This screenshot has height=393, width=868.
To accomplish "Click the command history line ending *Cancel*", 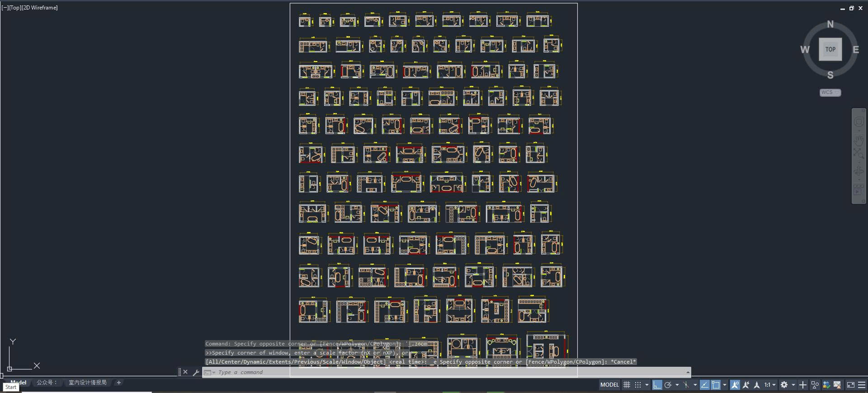I will 421,362.
